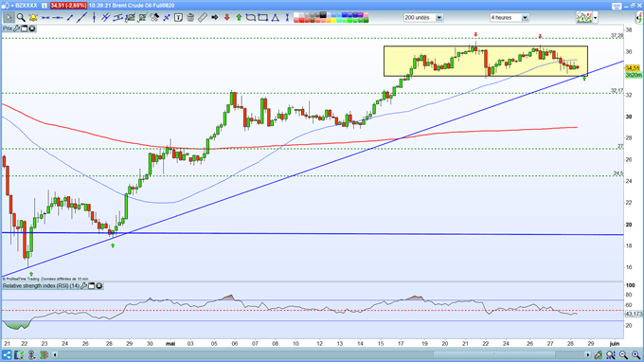Add a text label with the T tool
The width and height of the screenshot is (644, 362).
click(178, 18)
